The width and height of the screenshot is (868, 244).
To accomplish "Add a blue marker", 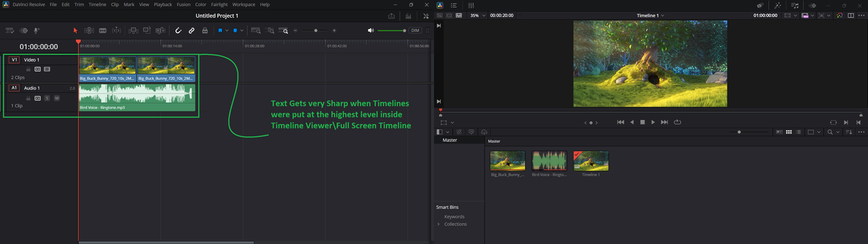I will coord(235,30).
